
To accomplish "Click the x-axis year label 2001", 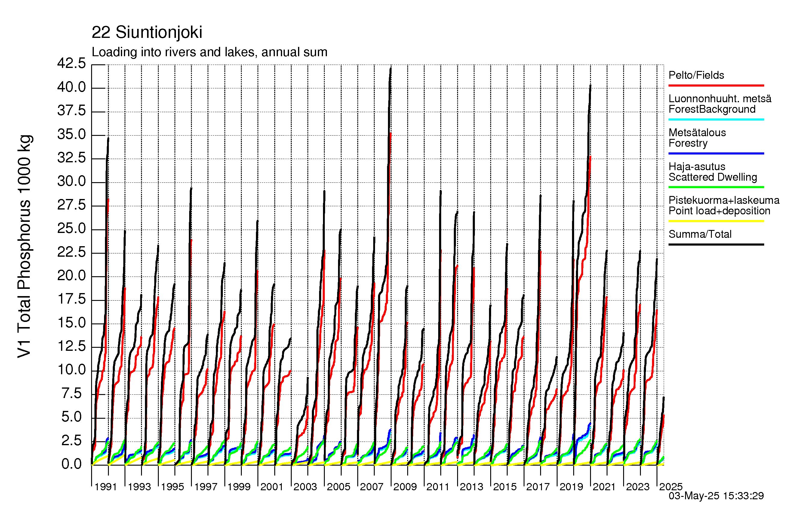I will [x=272, y=487].
